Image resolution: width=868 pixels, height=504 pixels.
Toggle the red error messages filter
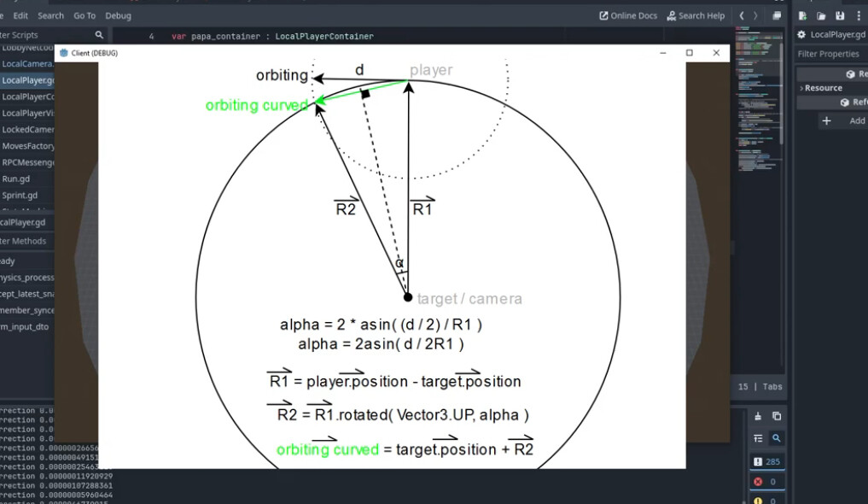tap(767, 482)
